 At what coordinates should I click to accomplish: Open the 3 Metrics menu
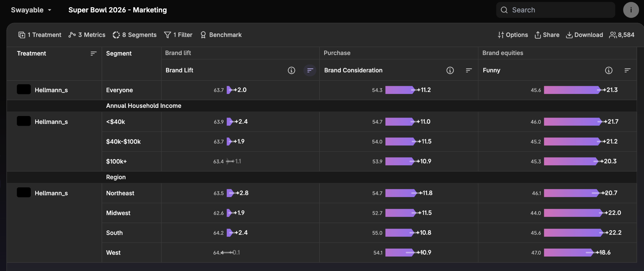87,35
